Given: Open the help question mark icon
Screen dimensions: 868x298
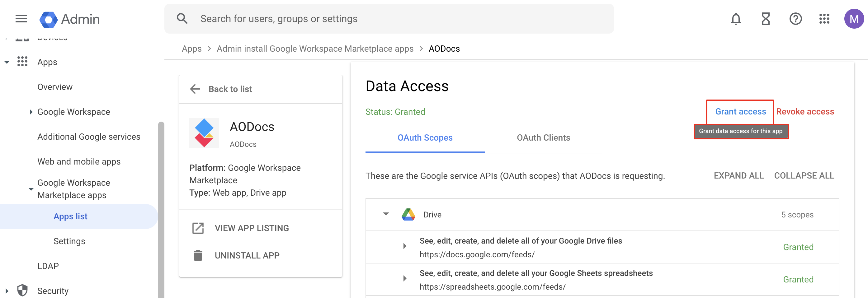Looking at the screenshot, I should [x=795, y=19].
